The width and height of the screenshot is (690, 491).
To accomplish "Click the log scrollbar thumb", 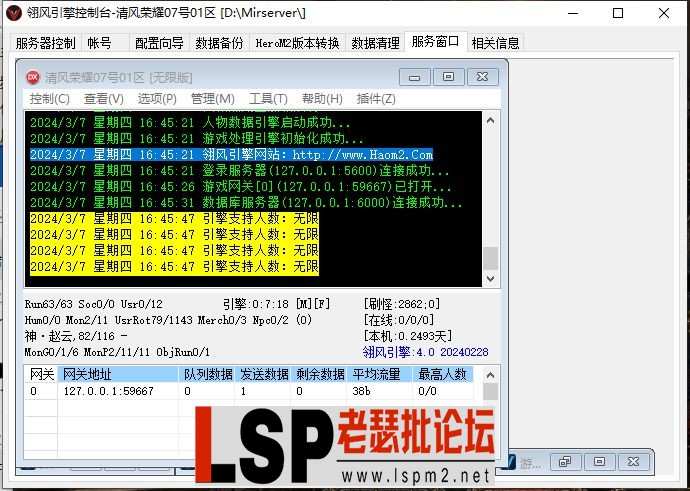I will (491, 258).
